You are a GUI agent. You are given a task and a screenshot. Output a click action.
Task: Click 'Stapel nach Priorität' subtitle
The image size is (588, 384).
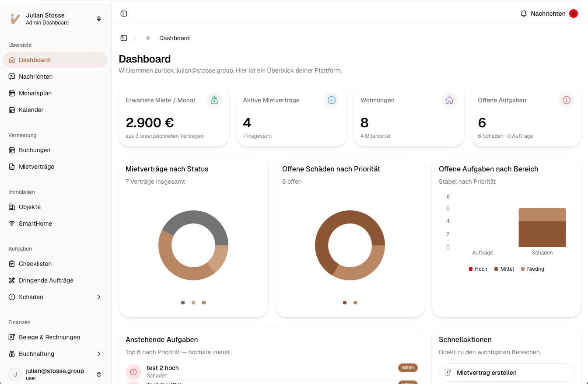(467, 182)
